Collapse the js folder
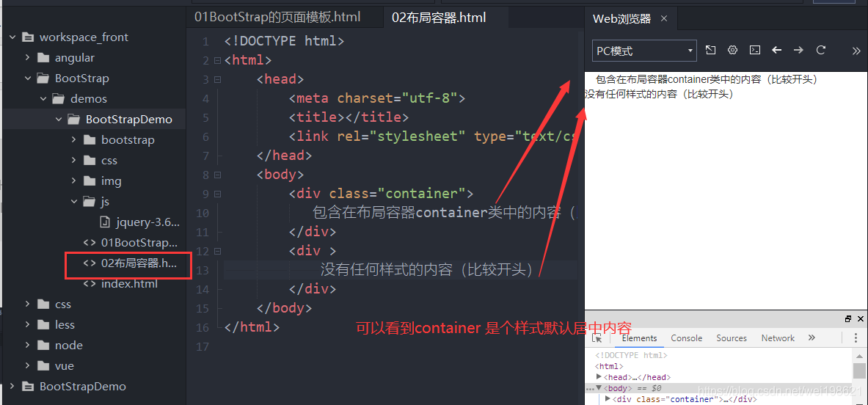The height and width of the screenshot is (405, 868). (74, 201)
